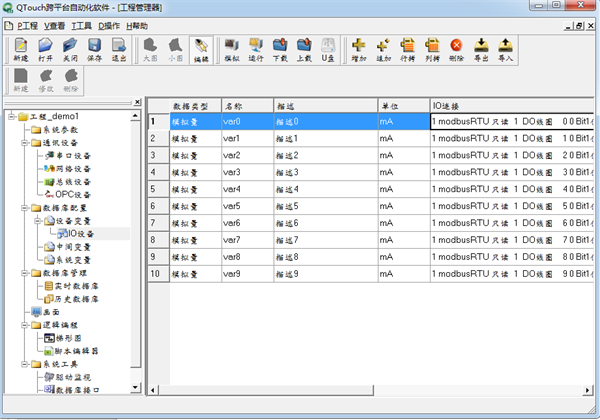Select 梯形图 in the project tree
The image size is (600, 420).
tap(69, 338)
